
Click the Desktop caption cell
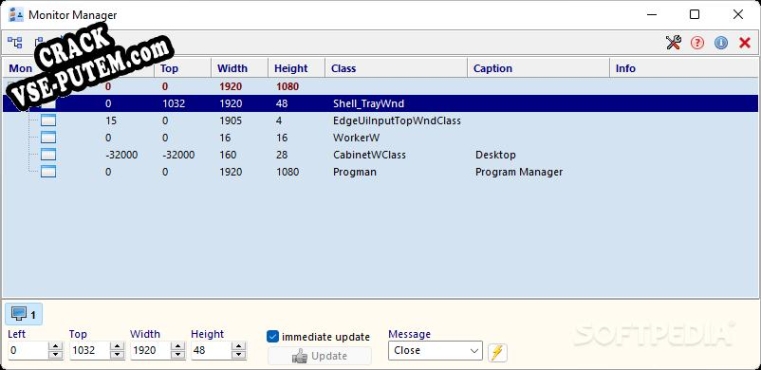click(x=496, y=155)
